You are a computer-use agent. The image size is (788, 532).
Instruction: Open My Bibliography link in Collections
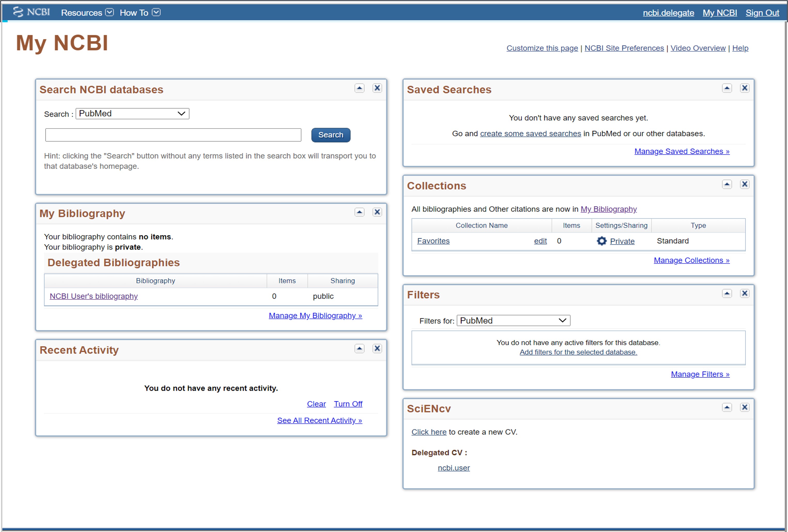(609, 209)
